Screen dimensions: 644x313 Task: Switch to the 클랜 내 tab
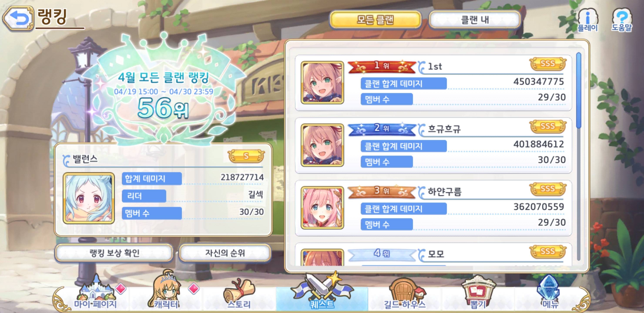[475, 20]
